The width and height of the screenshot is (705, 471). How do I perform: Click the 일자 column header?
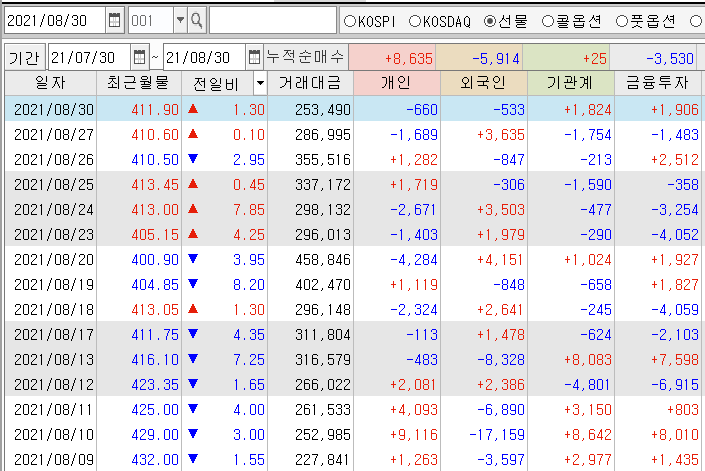pos(50,83)
